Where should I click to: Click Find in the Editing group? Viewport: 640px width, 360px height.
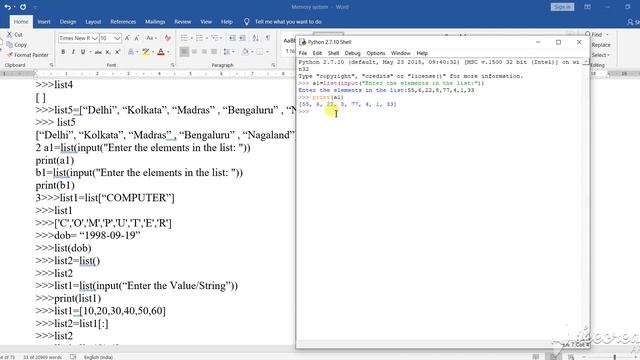(x=596, y=34)
